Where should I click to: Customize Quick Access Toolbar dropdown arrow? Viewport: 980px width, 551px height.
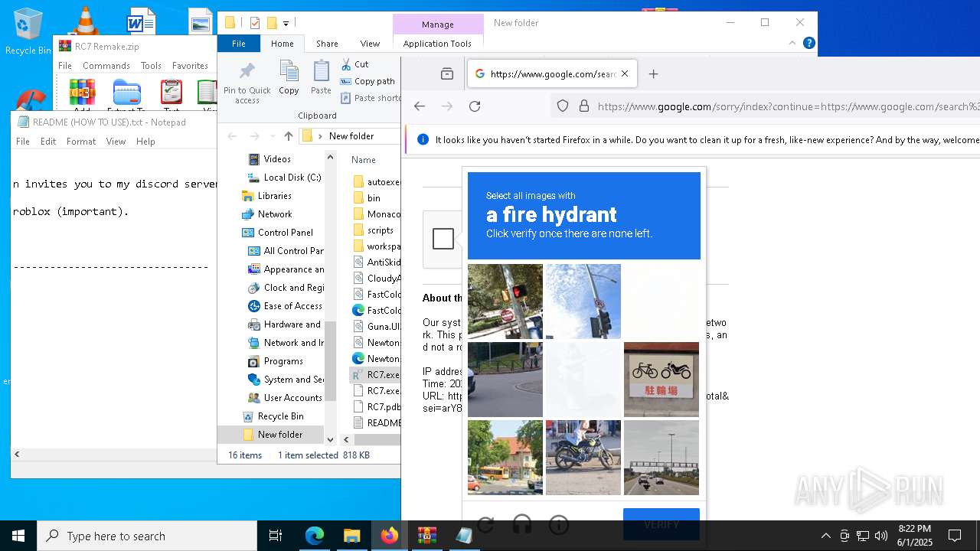pos(286,24)
